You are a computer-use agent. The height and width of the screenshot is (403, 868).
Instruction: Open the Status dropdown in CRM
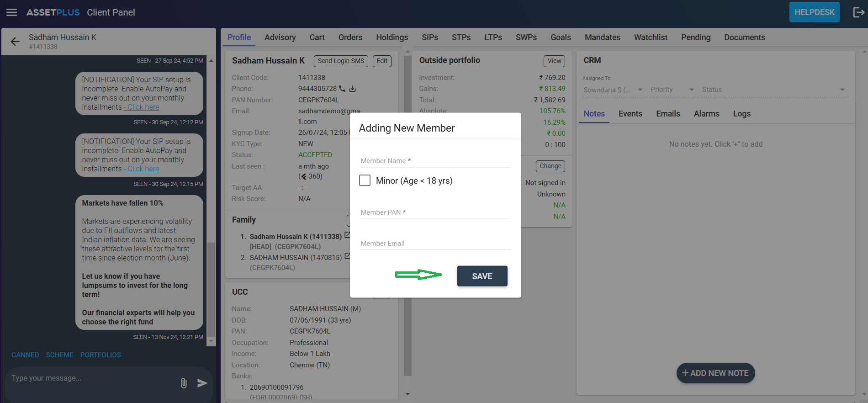coord(774,90)
